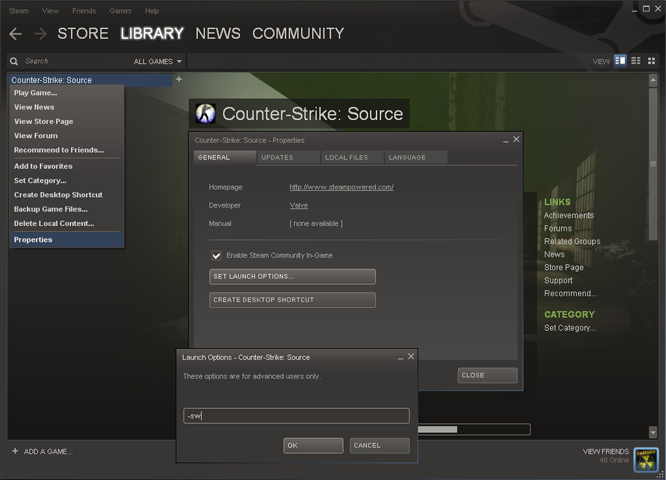Go forward with the right arrow

(x=40, y=34)
